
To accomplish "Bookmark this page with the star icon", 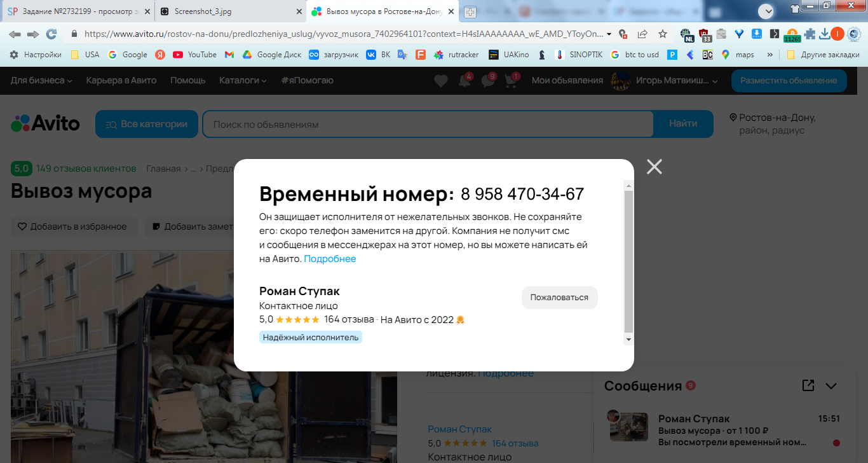I will 663,34.
